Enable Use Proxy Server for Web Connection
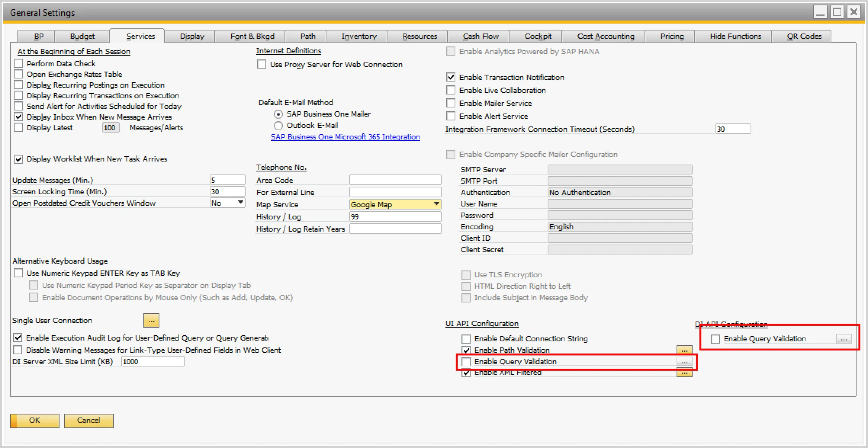 click(262, 64)
